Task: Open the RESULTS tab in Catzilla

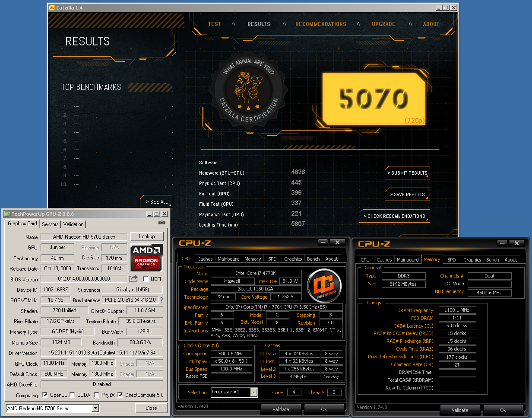Action: click(x=259, y=24)
